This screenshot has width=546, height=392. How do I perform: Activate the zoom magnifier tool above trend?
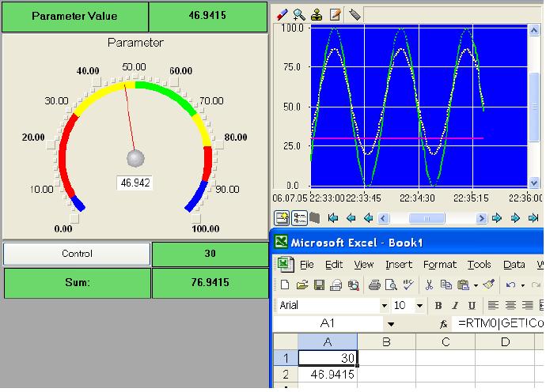tap(299, 14)
